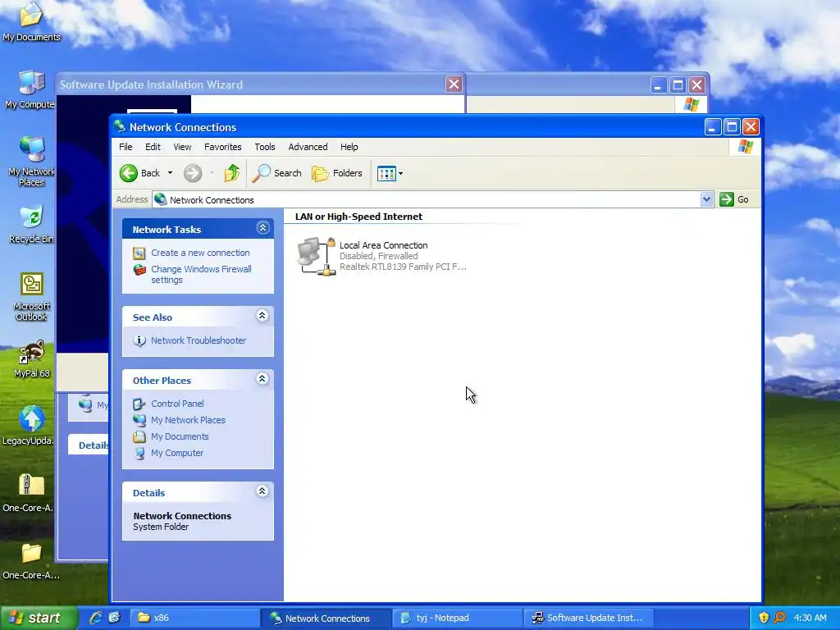Click the Network Troubleshooter info icon
The height and width of the screenshot is (630, 840).
[139, 340]
